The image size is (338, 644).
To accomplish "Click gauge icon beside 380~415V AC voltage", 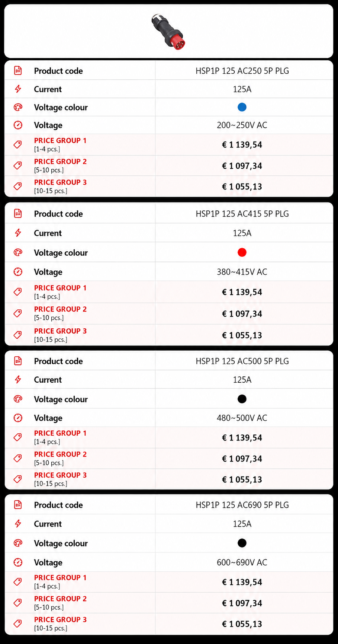I will pyautogui.click(x=18, y=272).
